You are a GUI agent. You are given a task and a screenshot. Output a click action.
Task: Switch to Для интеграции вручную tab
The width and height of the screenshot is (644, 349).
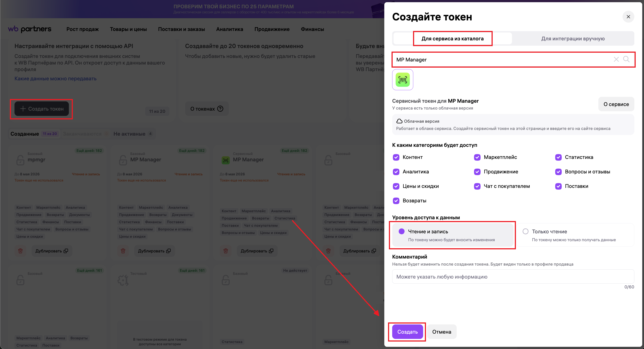pyautogui.click(x=573, y=39)
